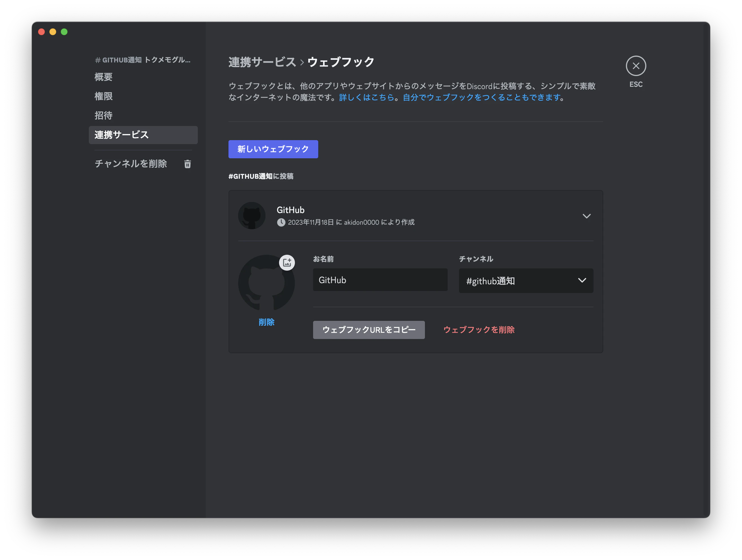Image resolution: width=742 pixels, height=560 pixels.
Task: Select 招待 in the sidebar
Action: tap(104, 115)
